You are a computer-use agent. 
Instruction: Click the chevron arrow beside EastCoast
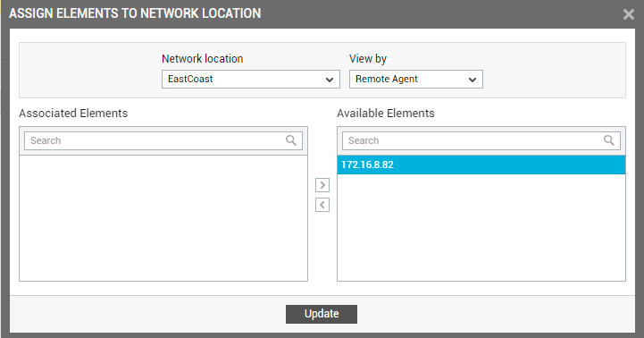coord(330,80)
